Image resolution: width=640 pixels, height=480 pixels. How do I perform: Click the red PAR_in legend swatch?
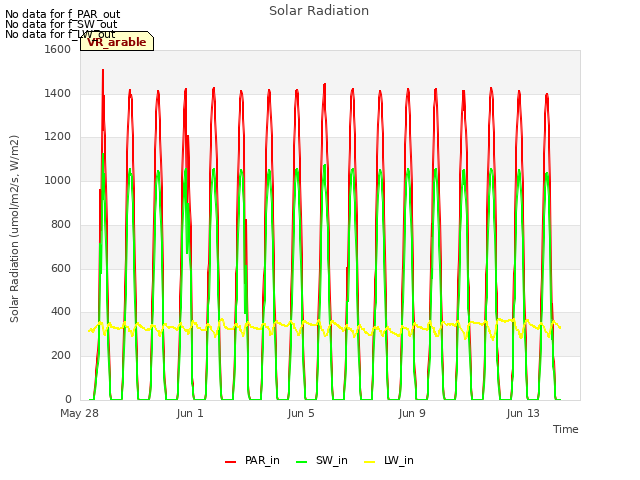(x=231, y=462)
